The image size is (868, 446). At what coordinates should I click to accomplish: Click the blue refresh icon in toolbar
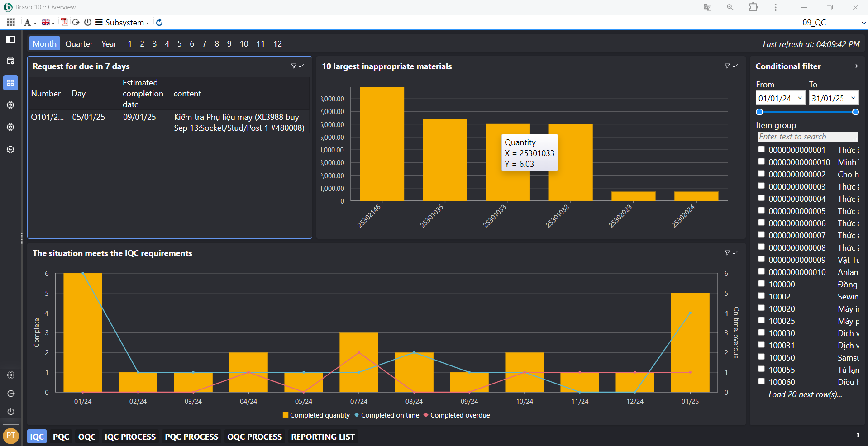point(159,22)
